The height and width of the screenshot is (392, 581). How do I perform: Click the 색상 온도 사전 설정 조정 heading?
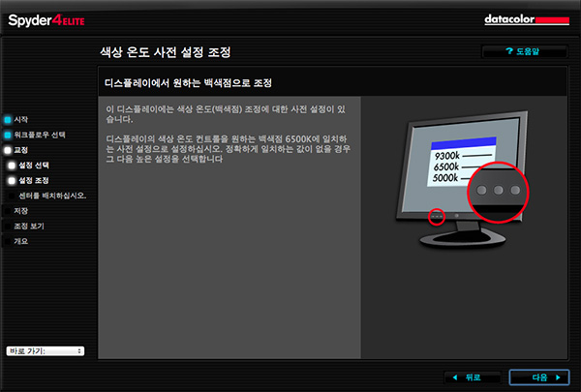[166, 50]
